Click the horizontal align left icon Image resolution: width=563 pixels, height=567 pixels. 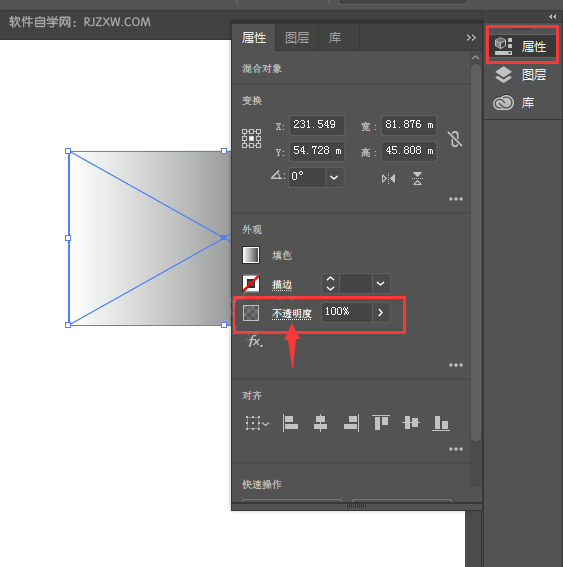point(290,423)
